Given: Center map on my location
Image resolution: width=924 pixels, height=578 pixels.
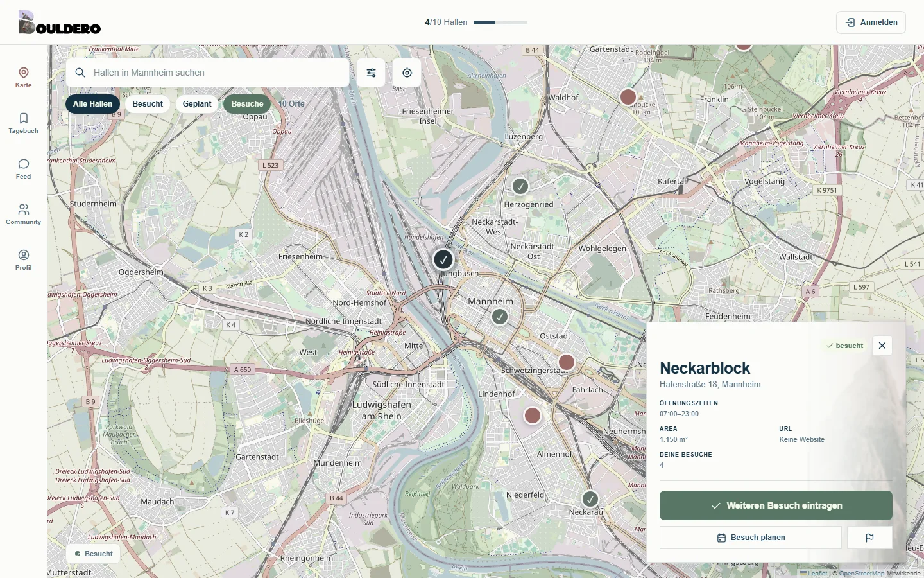Looking at the screenshot, I should (x=407, y=73).
